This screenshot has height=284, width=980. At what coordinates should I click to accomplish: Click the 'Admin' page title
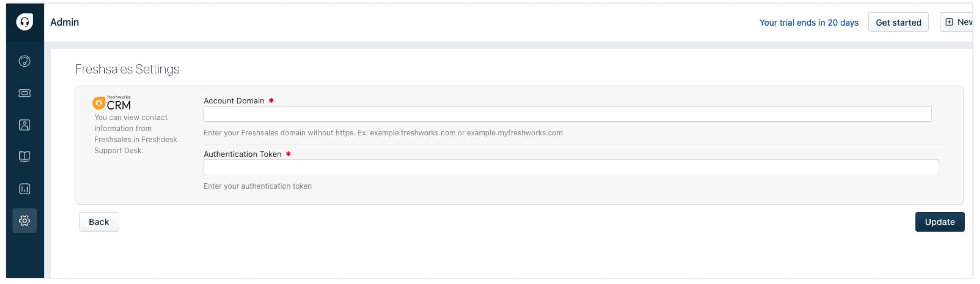click(65, 22)
